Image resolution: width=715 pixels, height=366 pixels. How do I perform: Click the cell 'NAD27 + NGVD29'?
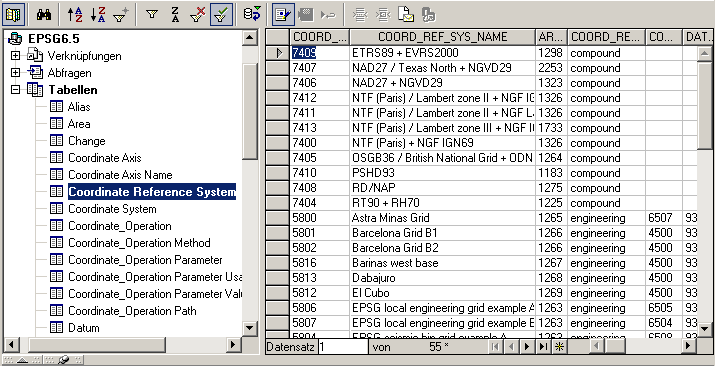443,83
